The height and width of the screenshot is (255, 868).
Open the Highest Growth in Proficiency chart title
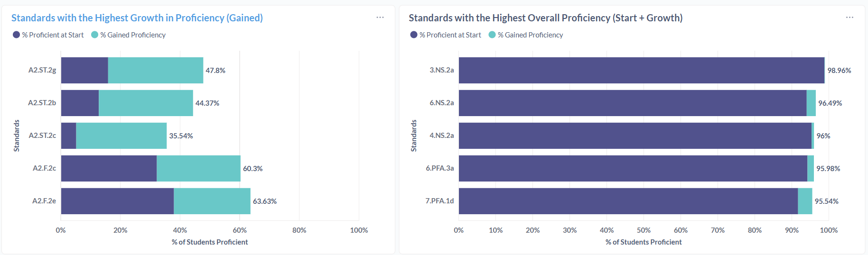coord(137,18)
